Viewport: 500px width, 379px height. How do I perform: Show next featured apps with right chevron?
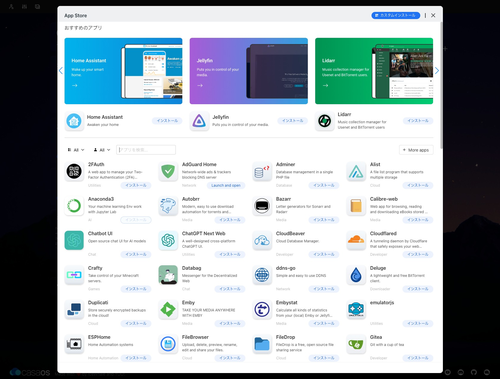coord(437,71)
